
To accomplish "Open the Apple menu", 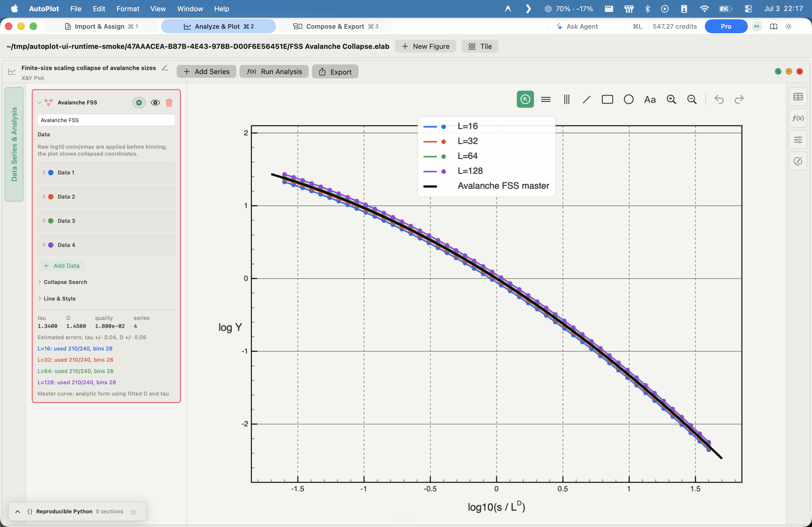I will coord(14,9).
